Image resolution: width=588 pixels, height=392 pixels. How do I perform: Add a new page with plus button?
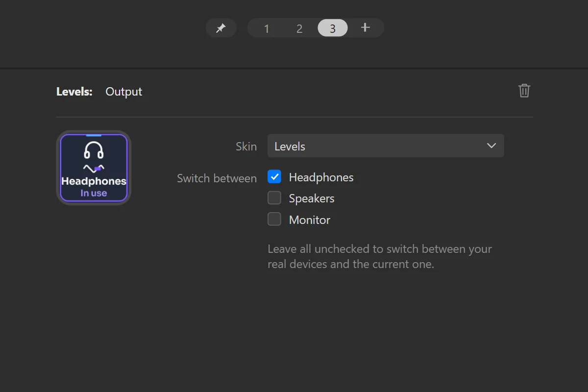365,27
